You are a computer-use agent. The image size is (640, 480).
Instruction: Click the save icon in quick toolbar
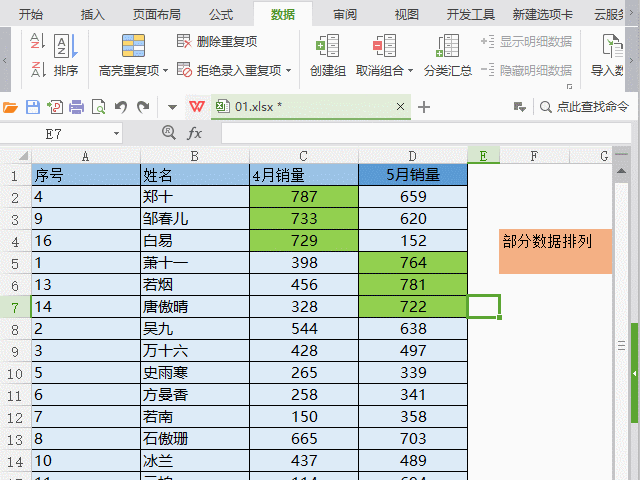tap(33, 107)
